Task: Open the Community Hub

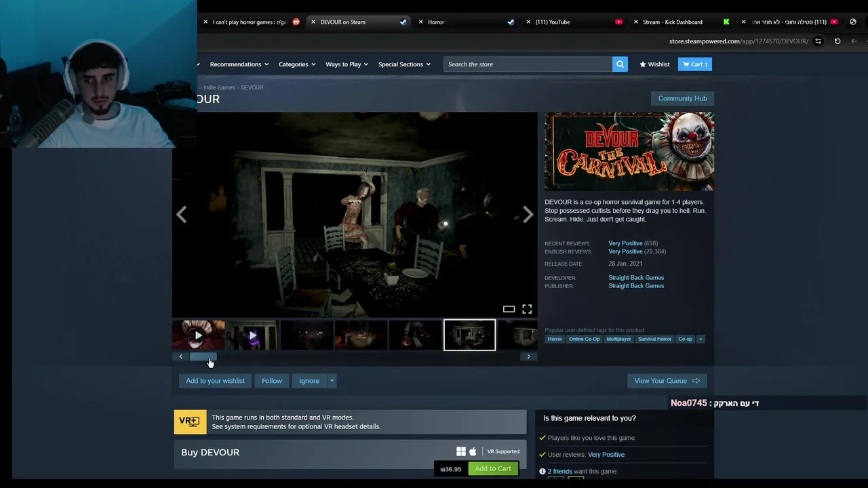Action: (682, 98)
